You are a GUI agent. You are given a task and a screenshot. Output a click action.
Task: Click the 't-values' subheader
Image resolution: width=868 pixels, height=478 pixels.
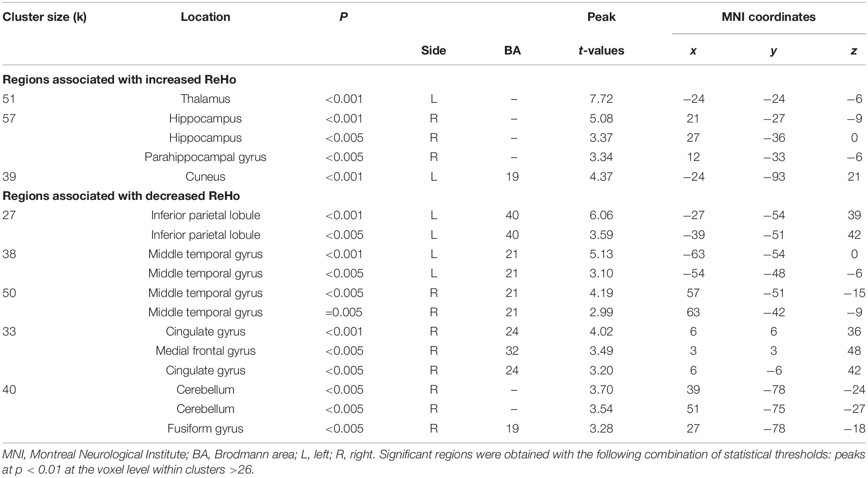pos(601,50)
